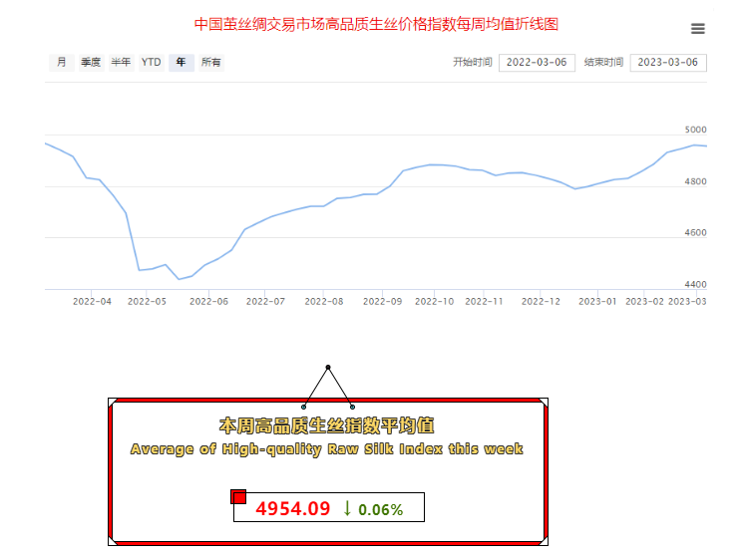This screenshot has width=742, height=560.
Task: Open the 结束时间 end date field
Action: point(667,63)
